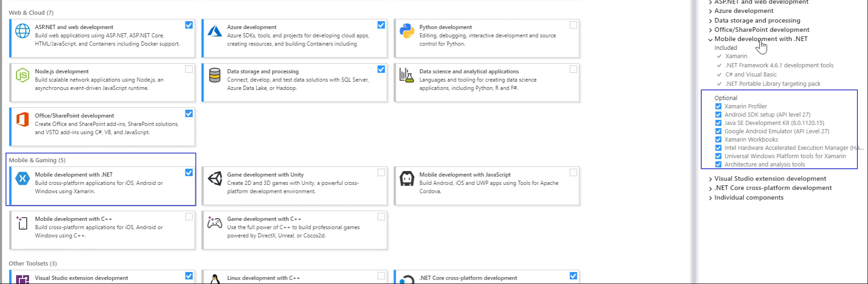Click the Xamarin mobile development icon
Image resolution: width=868 pixels, height=284 pixels.
coord(23,178)
